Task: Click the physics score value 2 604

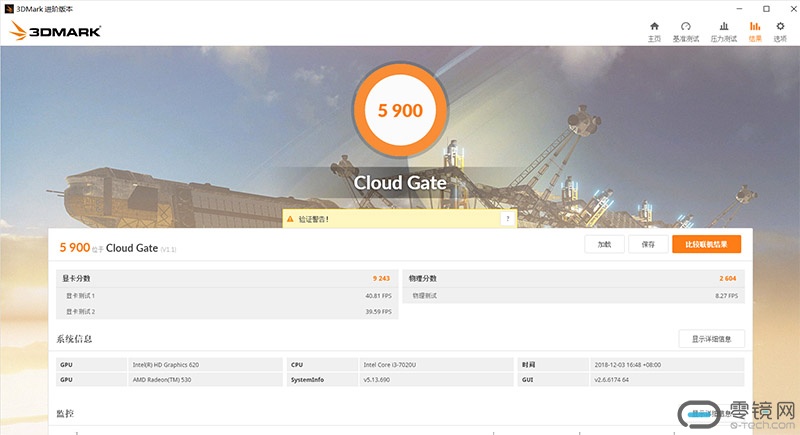Action: pos(728,278)
